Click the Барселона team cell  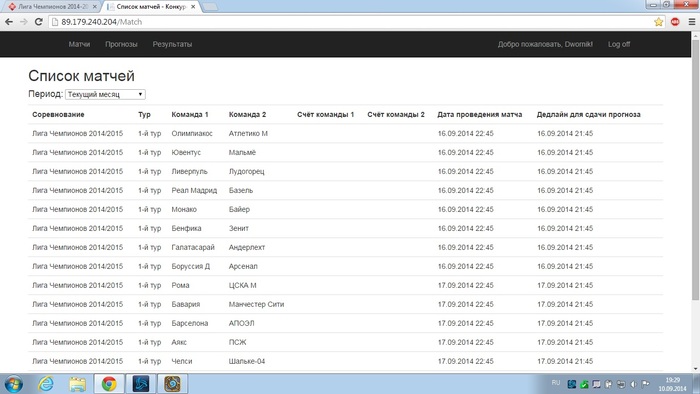pyautogui.click(x=190, y=323)
